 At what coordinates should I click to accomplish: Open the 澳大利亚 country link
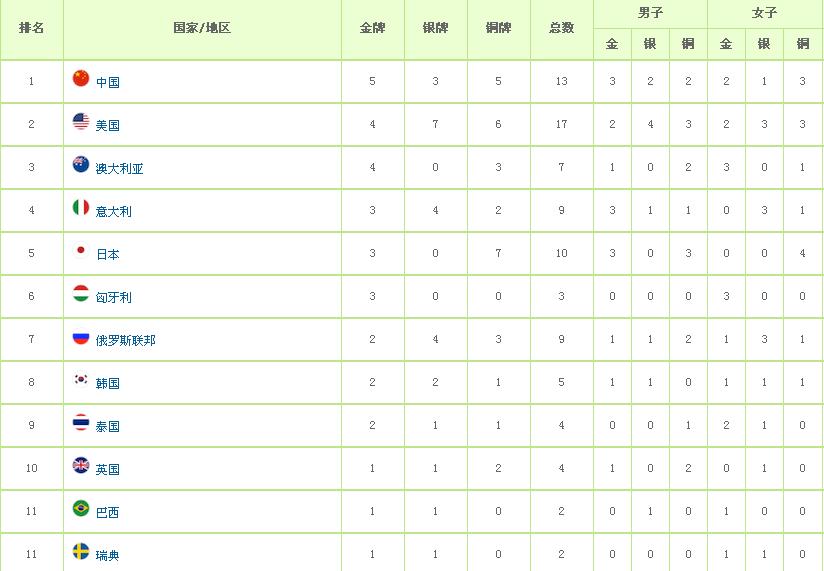coord(119,169)
